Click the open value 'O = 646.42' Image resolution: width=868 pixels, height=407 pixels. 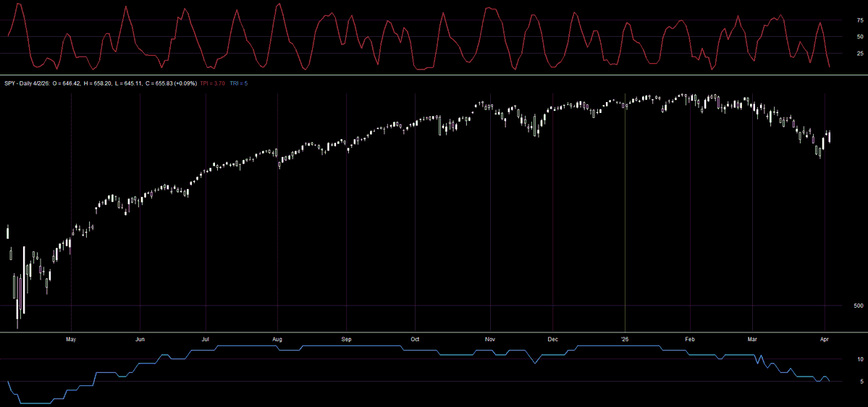pyautogui.click(x=67, y=83)
